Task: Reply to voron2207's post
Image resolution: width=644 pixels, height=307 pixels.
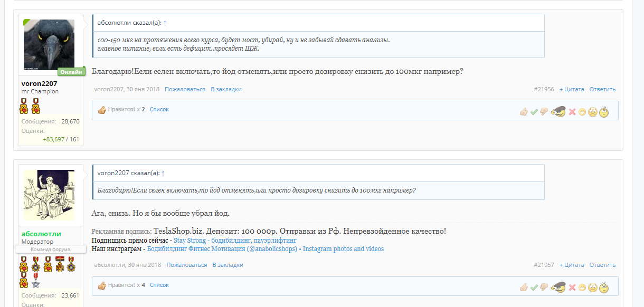Action: pos(602,89)
